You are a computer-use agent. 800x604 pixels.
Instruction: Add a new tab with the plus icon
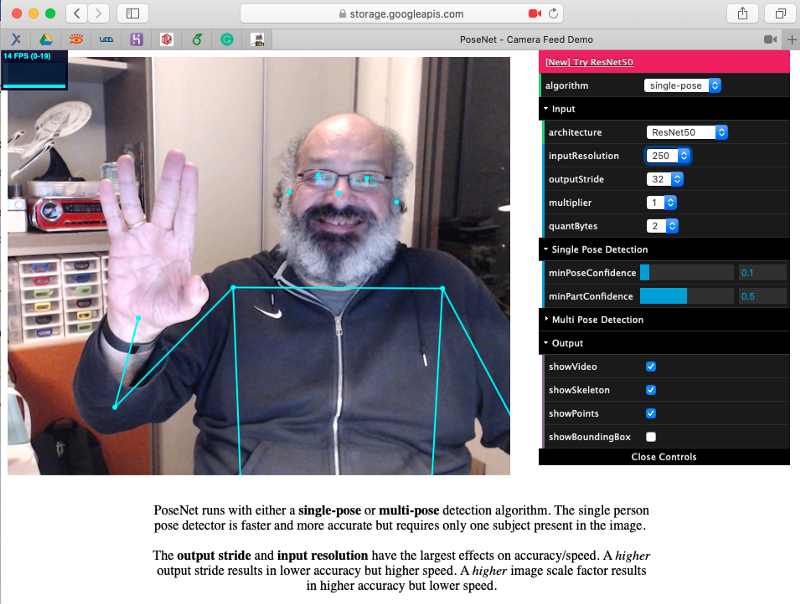coord(791,39)
